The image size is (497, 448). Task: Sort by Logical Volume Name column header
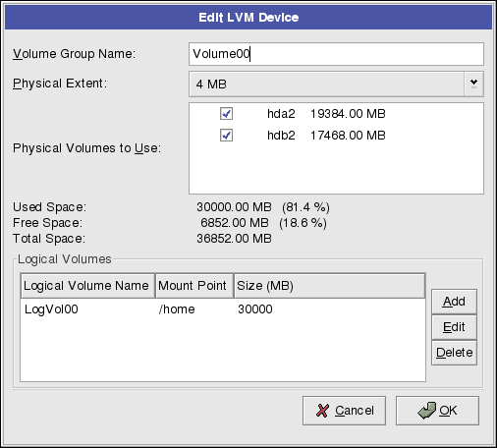point(87,286)
